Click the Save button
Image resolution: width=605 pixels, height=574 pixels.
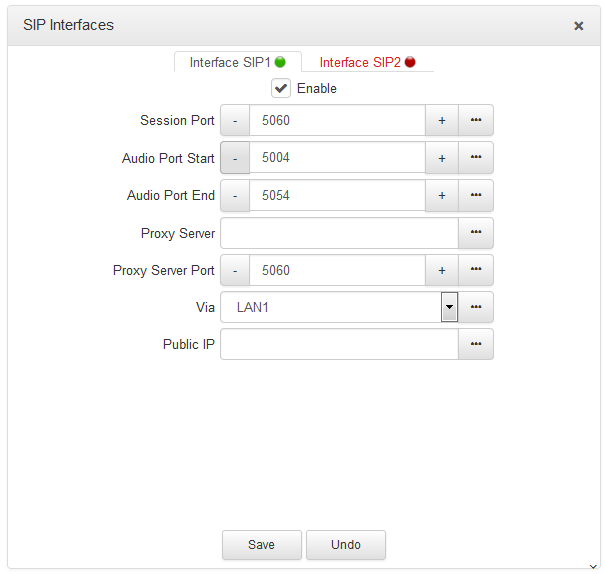[262, 544]
